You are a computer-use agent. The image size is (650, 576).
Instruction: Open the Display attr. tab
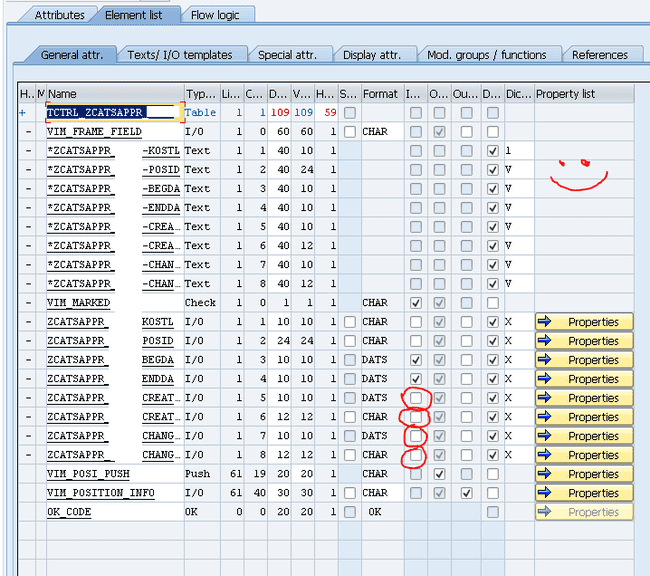click(372, 55)
